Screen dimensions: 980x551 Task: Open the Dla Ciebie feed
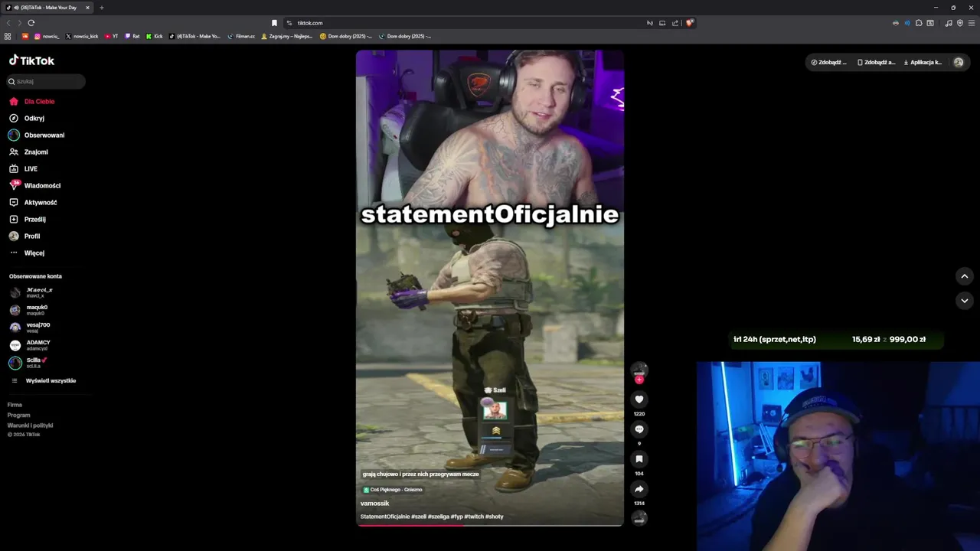pos(32,101)
